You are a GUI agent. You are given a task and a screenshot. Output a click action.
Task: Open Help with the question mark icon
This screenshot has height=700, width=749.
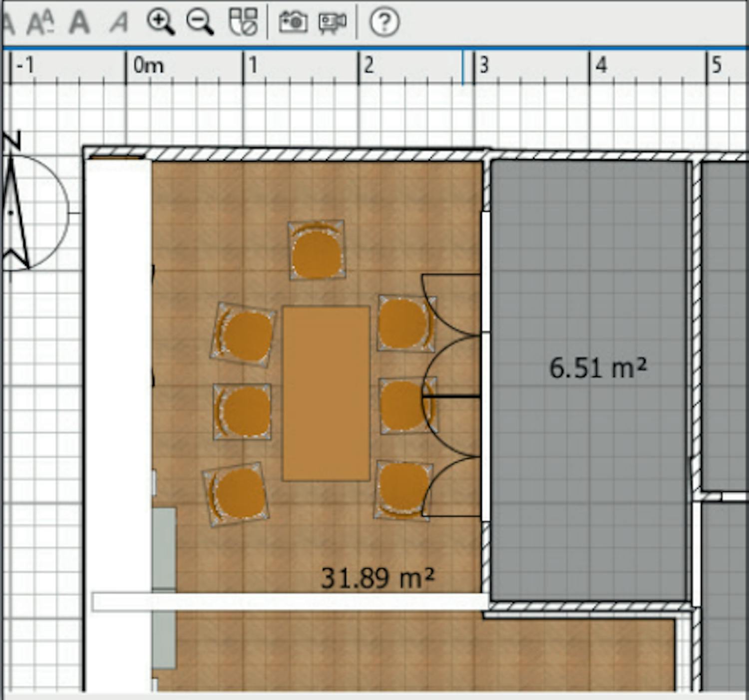[384, 22]
